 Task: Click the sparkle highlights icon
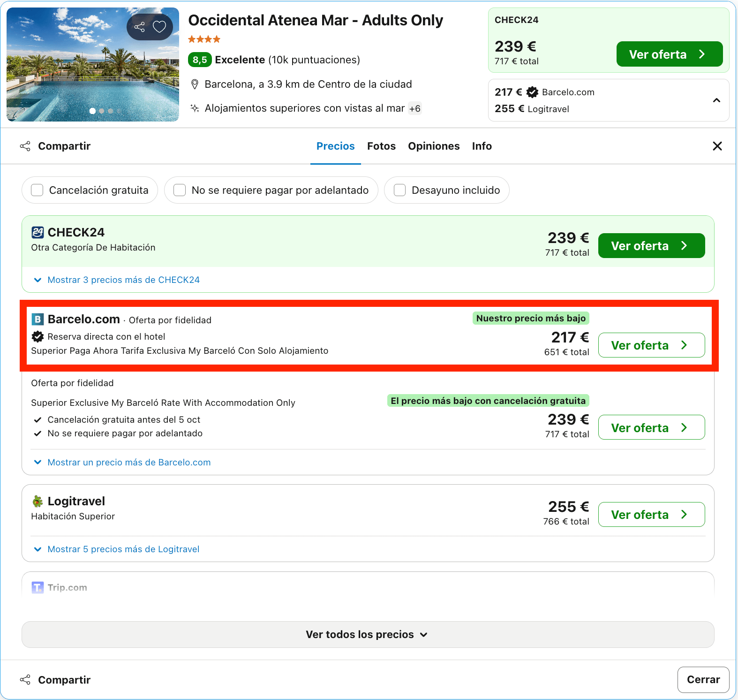tap(195, 108)
